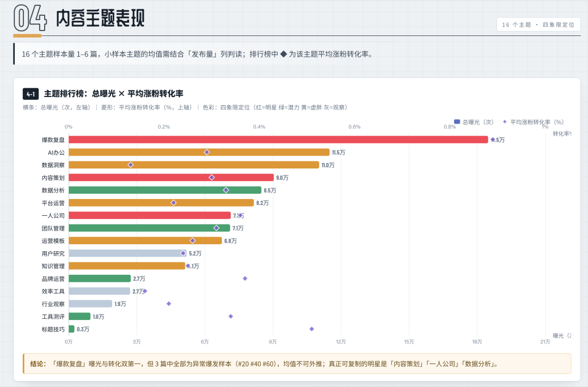Select the diamond marker on 效率工具 row

[145, 291]
